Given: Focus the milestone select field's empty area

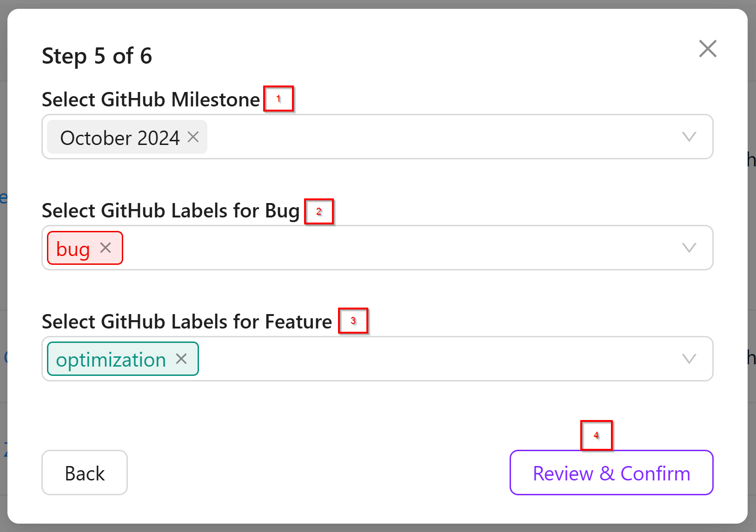Looking at the screenshot, I should point(418,137).
